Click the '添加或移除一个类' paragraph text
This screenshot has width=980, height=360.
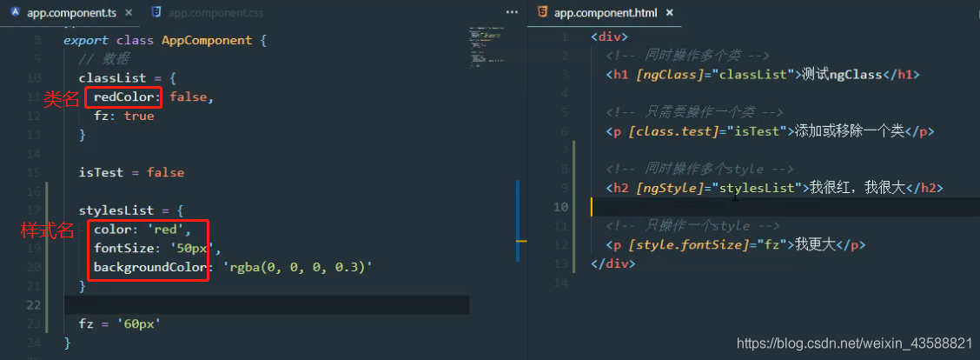[849, 131]
